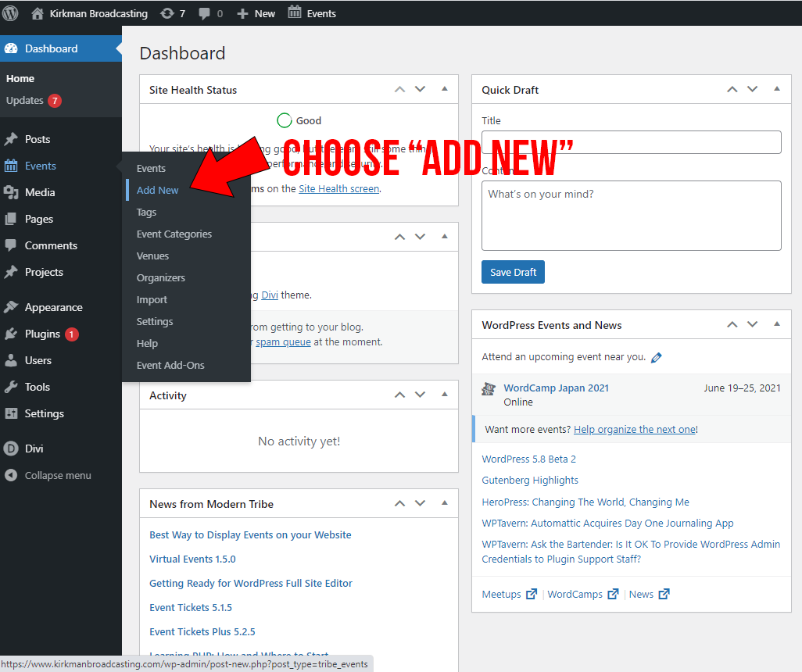Open the Divi theme link
This screenshot has height=672, width=802.
[x=270, y=295]
